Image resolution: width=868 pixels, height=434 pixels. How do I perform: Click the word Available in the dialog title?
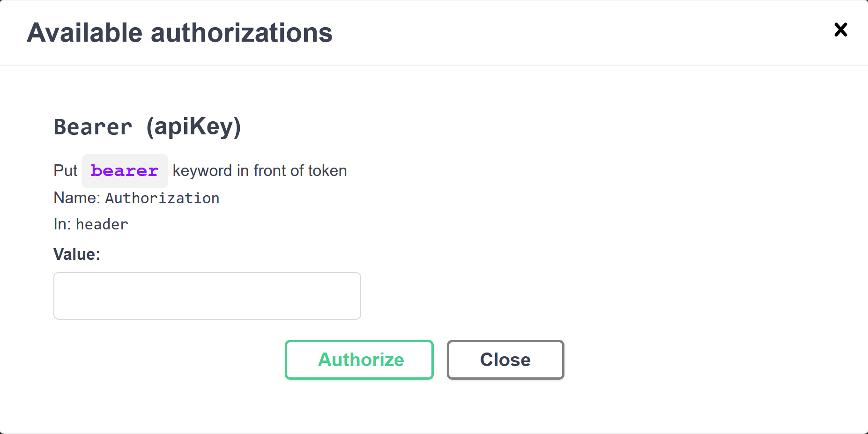pos(85,33)
